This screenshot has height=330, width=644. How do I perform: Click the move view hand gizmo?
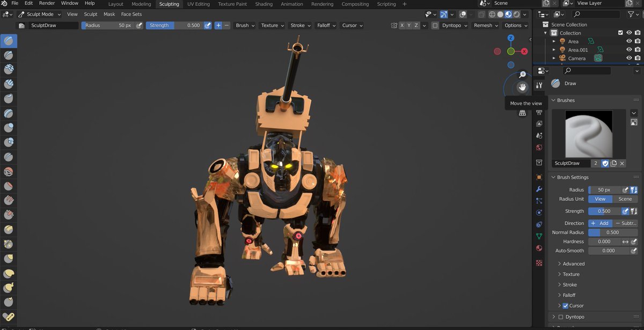(x=522, y=87)
